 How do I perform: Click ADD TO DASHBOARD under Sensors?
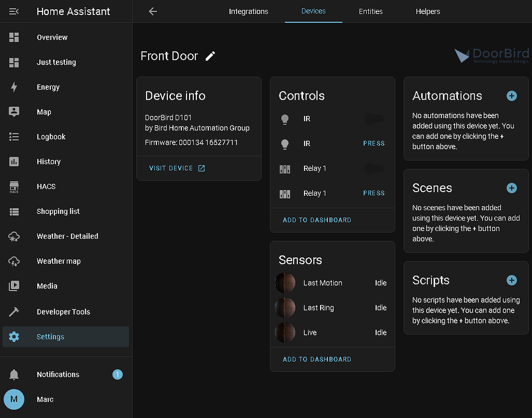tap(316, 359)
